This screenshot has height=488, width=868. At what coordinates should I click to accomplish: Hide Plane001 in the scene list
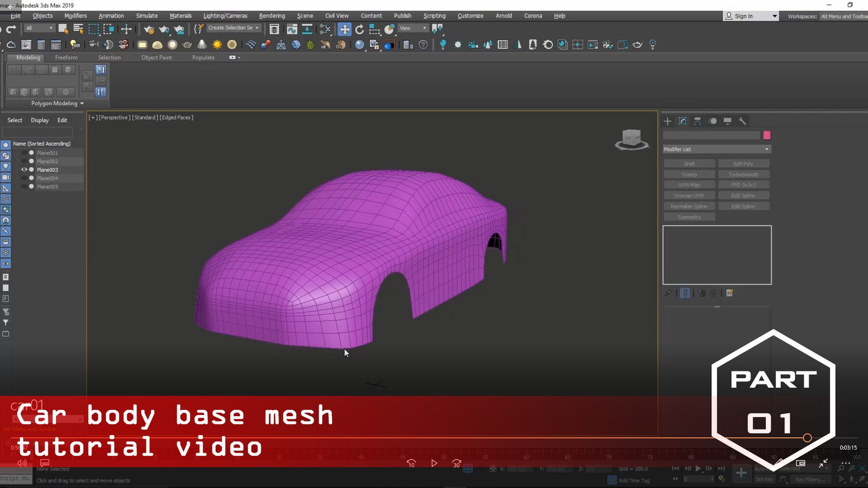(x=24, y=153)
